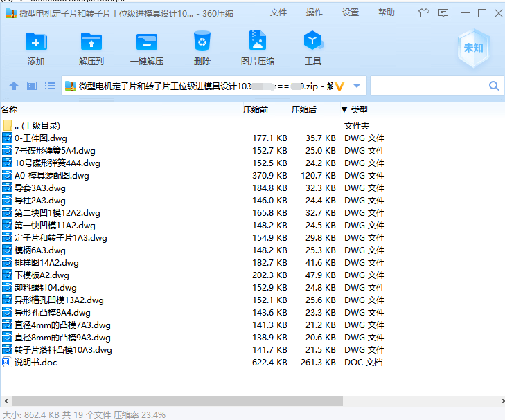Select the parent directory folder icon

8,125
